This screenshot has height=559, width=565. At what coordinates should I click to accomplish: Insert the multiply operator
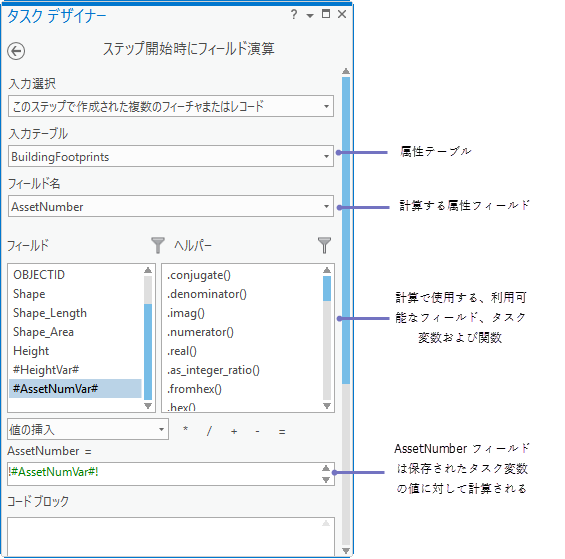click(186, 429)
